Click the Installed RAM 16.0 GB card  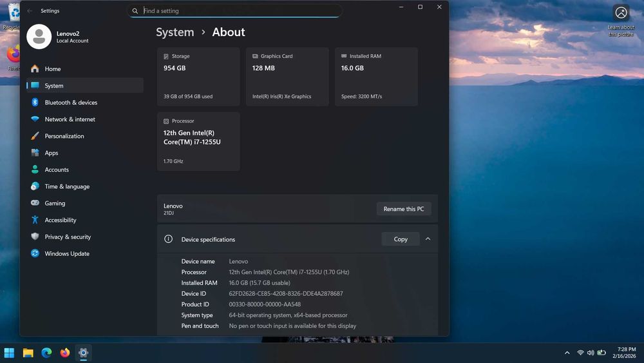point(376,77)
